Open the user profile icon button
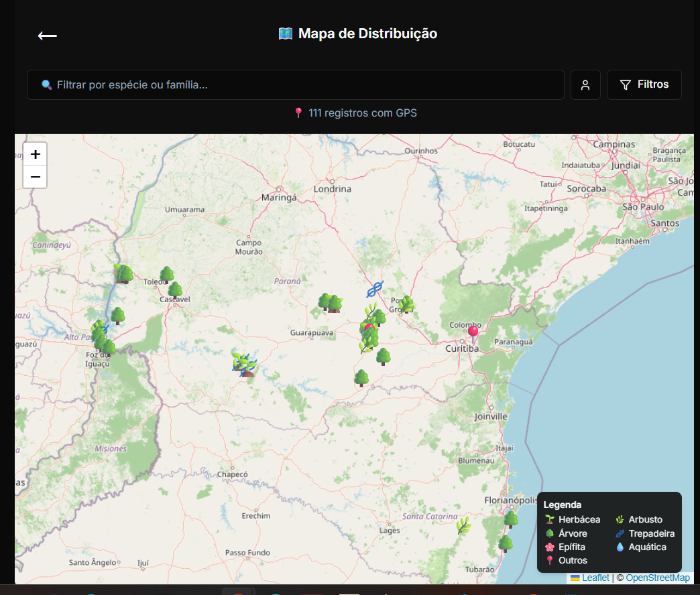Screen dimensions: 700x595 (x=585, y=84)
